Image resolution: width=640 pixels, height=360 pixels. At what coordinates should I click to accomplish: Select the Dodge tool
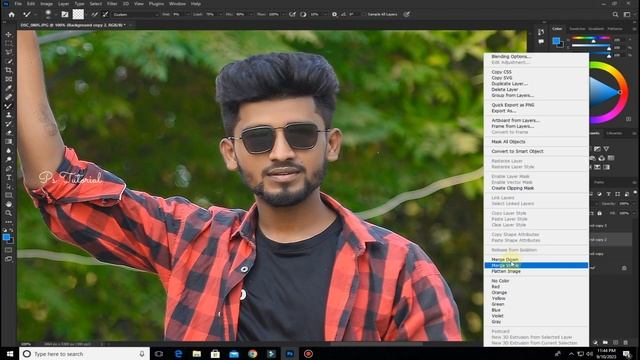coord(9,160)
